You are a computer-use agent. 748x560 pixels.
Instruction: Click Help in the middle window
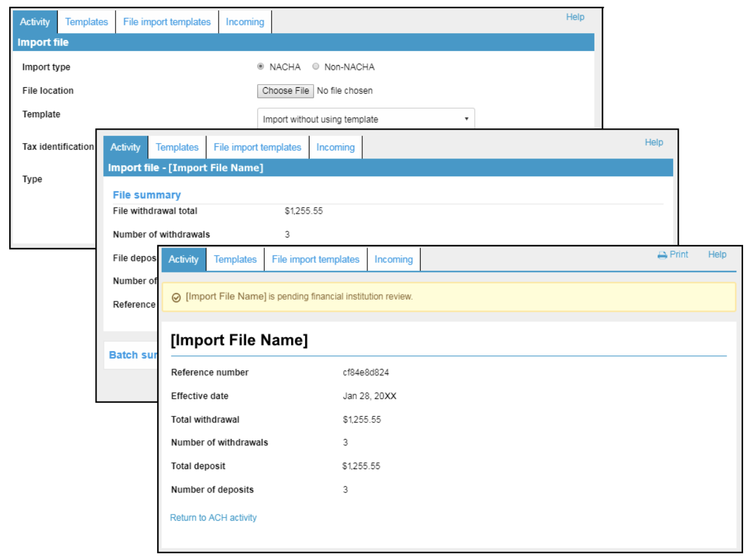click(x=653, y=142)
